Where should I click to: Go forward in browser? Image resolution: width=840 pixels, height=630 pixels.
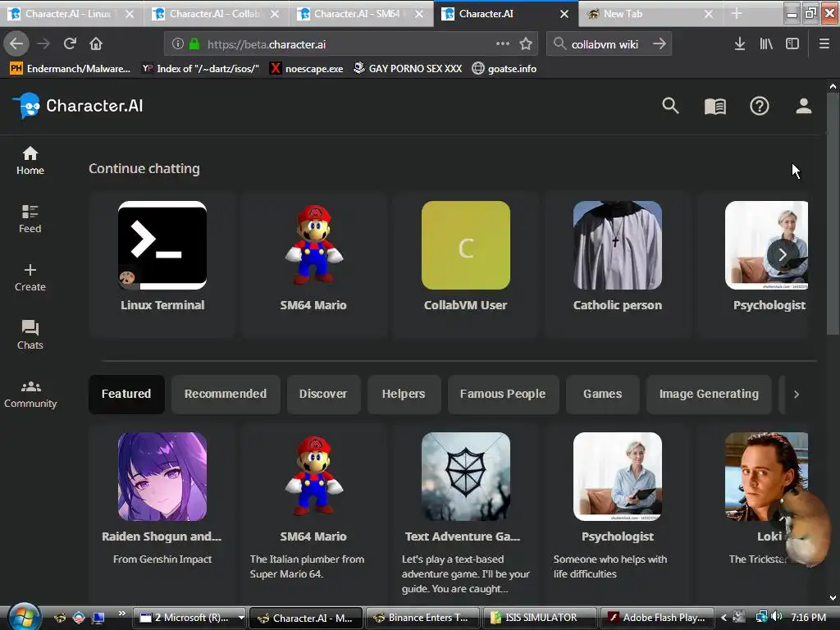click(43, 44)
